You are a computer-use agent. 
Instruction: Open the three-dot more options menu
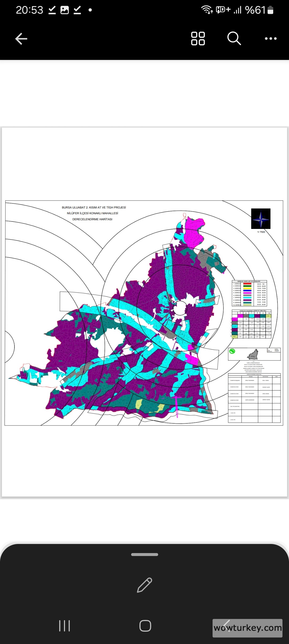(271, 39)
